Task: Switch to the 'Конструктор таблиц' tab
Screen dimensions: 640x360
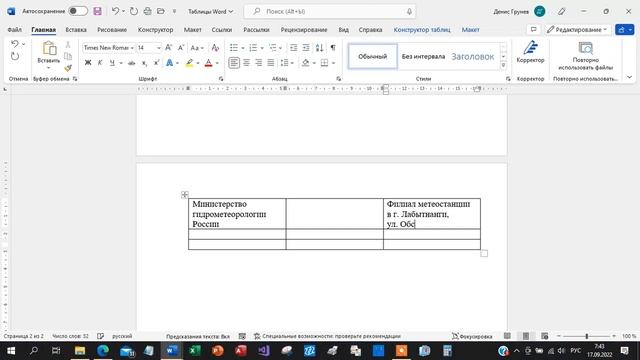Action: [422, 29]
